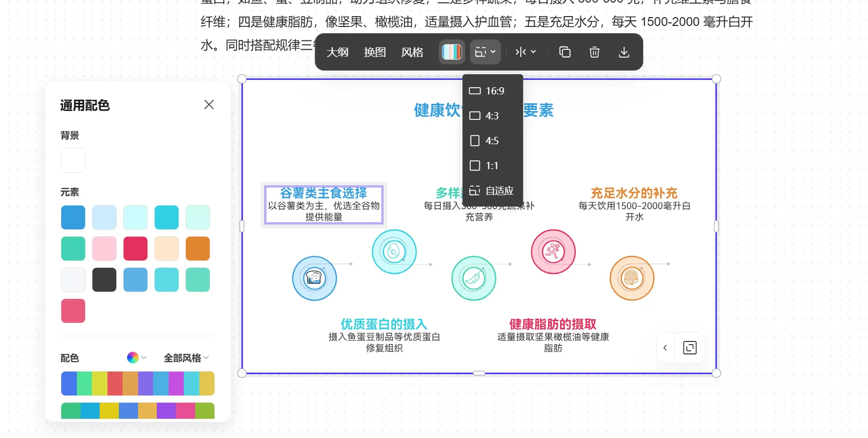Click the 大纲 button
Screen dimensions: 868x438
[337, 52]
